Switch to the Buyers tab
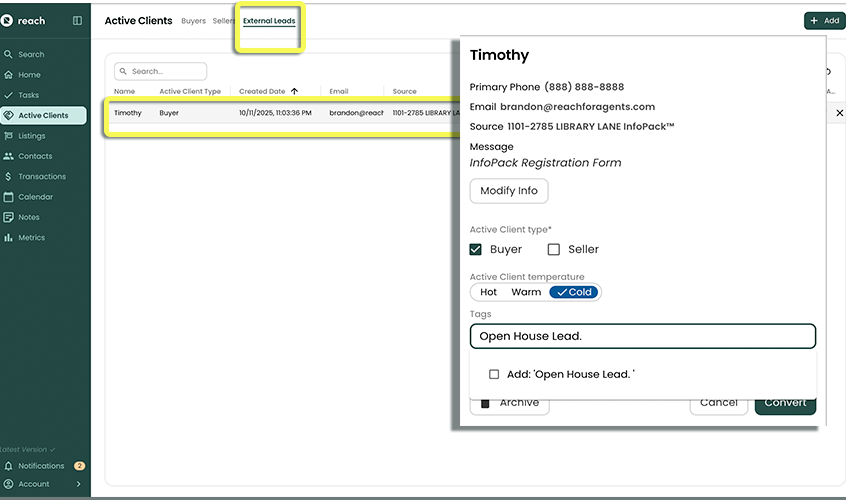 193,21
